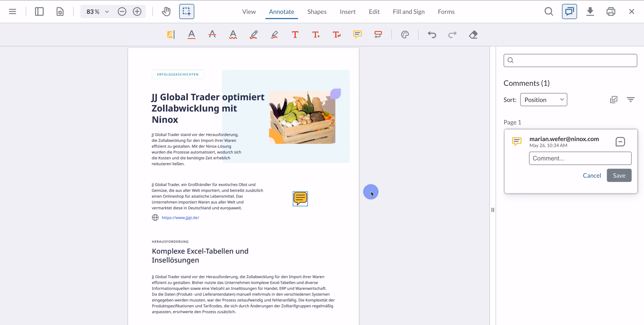Viewport: 644px width, 325px height.
Task: Select the Pan hand tool
Action: [x=166, y=11]
